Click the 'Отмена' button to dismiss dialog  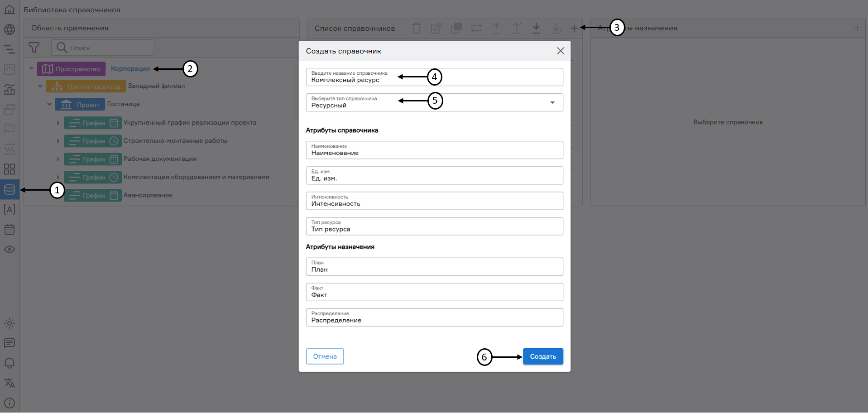tap(324, 356)
